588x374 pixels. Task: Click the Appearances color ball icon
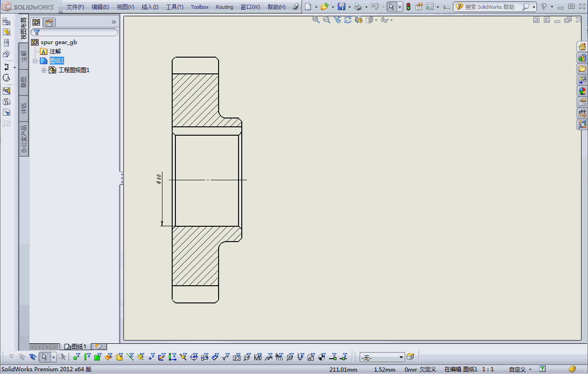(582, 91)
